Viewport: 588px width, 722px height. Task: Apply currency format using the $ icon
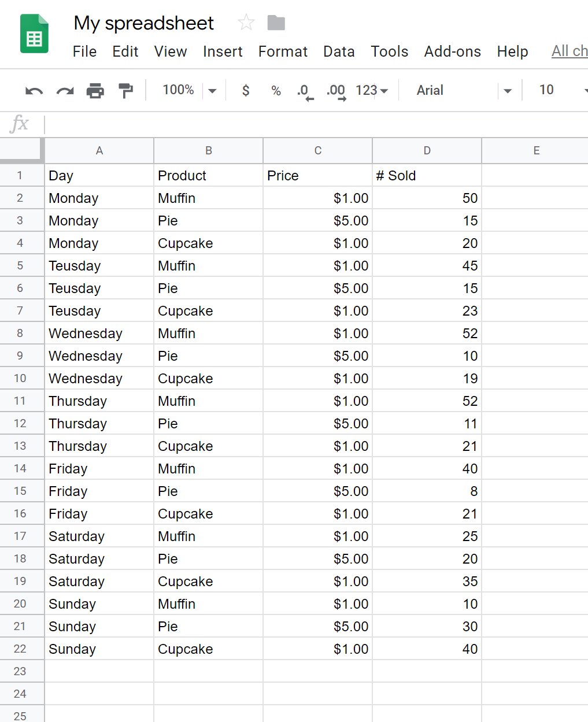pyautogui.click(x=245, y=90)
